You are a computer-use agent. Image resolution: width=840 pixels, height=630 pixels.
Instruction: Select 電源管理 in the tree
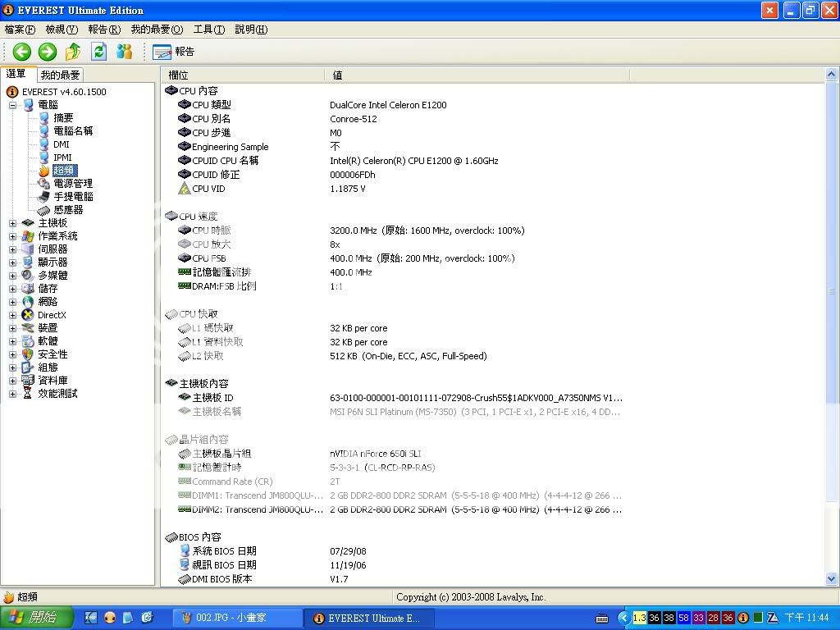point(73,184)
